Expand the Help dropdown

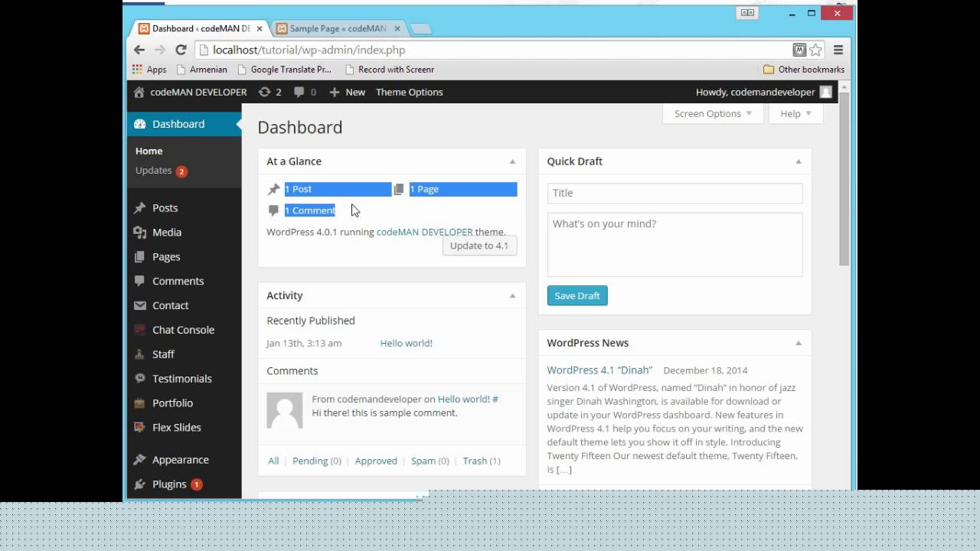click(x=795, y=113)
